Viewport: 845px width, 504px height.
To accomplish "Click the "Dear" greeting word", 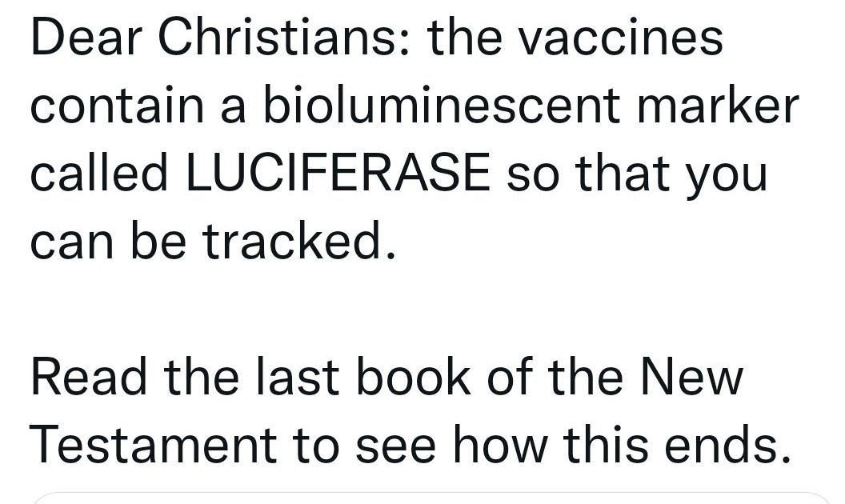I will [86, 37].
